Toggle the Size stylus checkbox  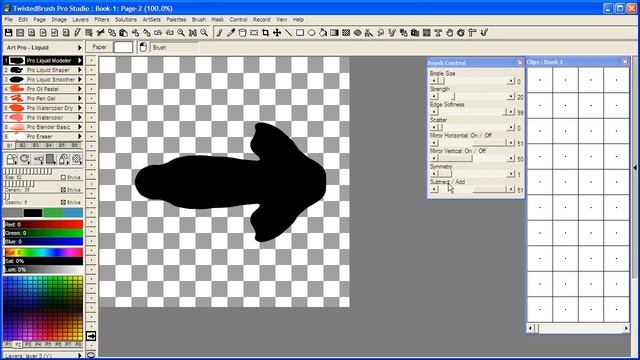pos(63,177)
